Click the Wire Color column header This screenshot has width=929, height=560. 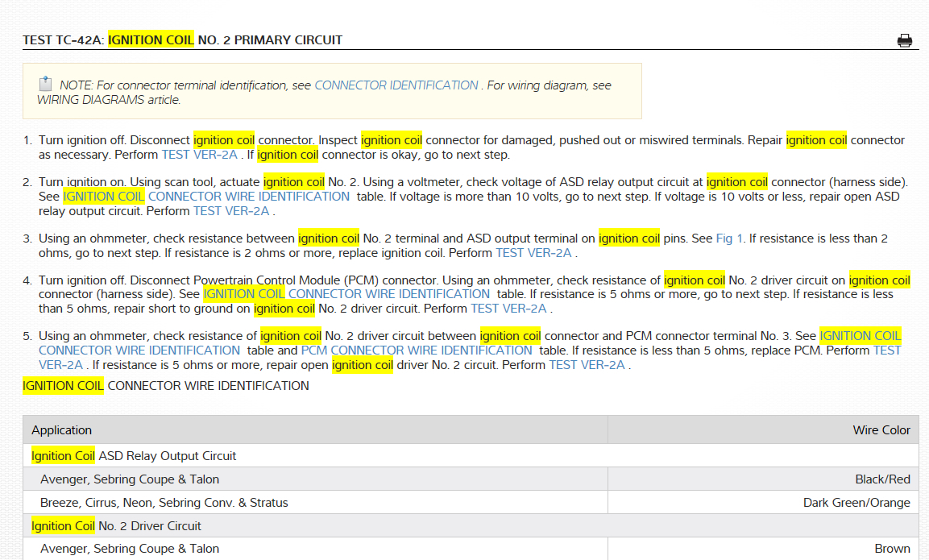pos(763,430)
